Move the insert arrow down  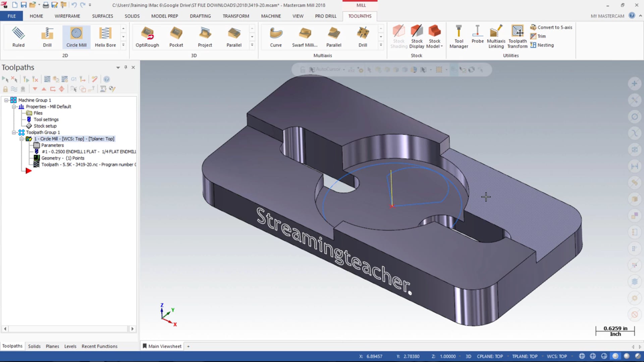coord(35,89)
